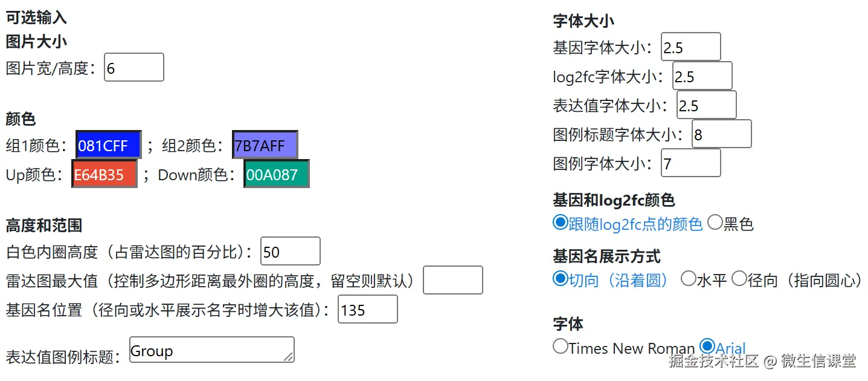Click the Up颜色 red color swatch

(x=104, y=174)
